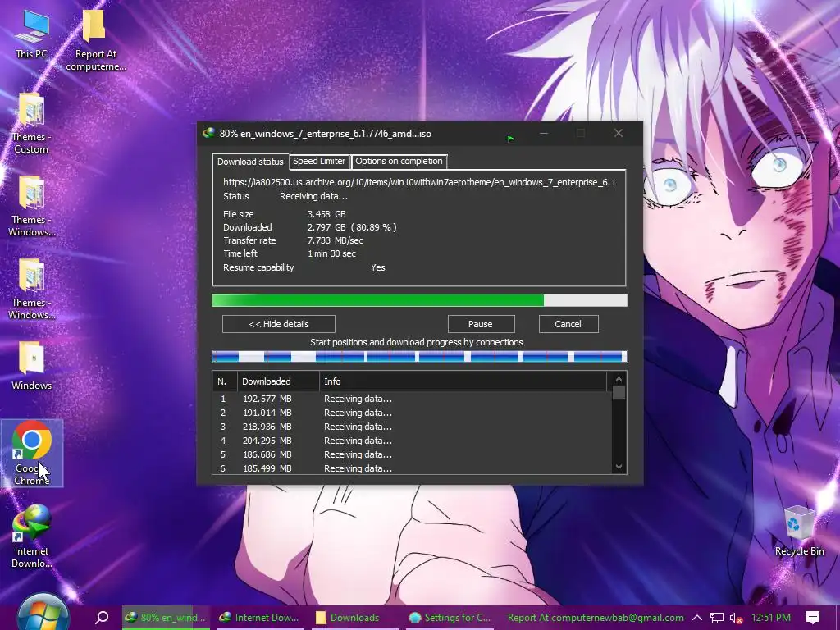Show hidden tray icons chevron
The height and width of the screenshot is (630, 840).
click(697, 618)
